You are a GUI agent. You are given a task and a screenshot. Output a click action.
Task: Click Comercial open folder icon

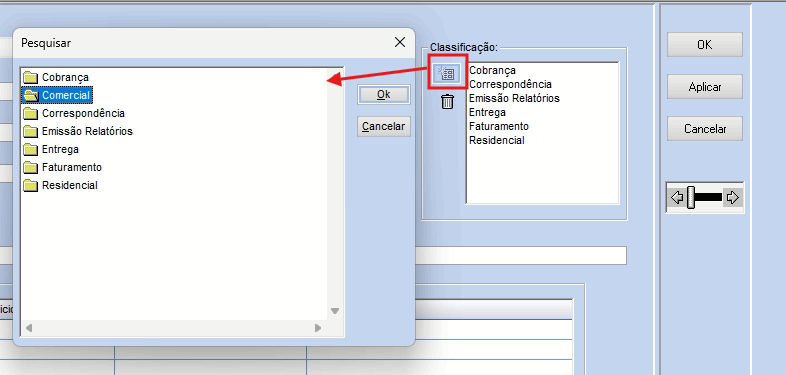(x=31, y=95)
